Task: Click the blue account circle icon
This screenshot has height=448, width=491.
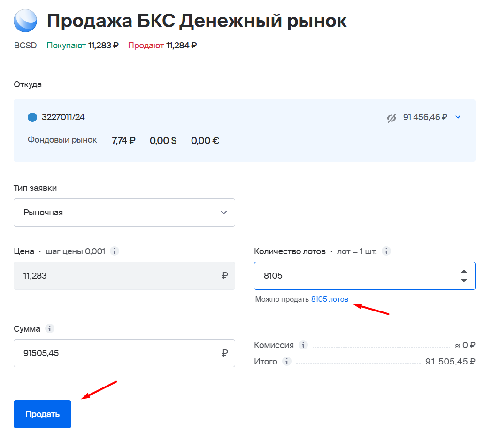Action: pyautogui.click(x=32, y=117)
